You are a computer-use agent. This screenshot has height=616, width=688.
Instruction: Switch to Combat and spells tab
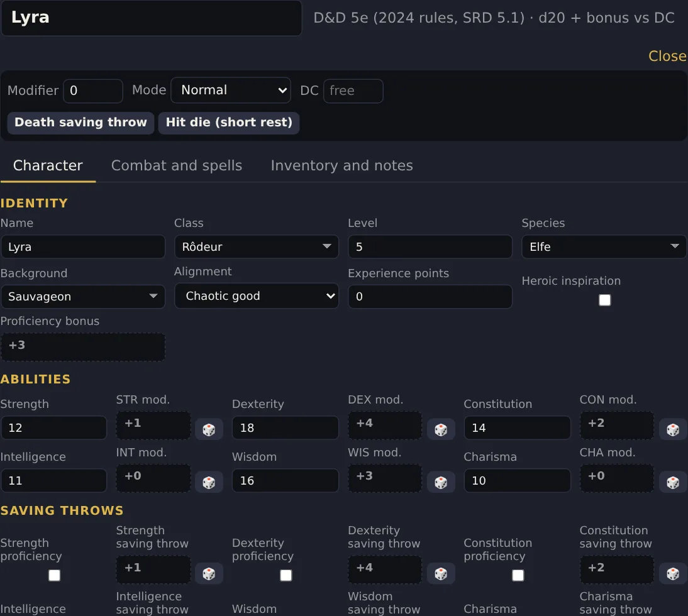(x=176, y=166)
